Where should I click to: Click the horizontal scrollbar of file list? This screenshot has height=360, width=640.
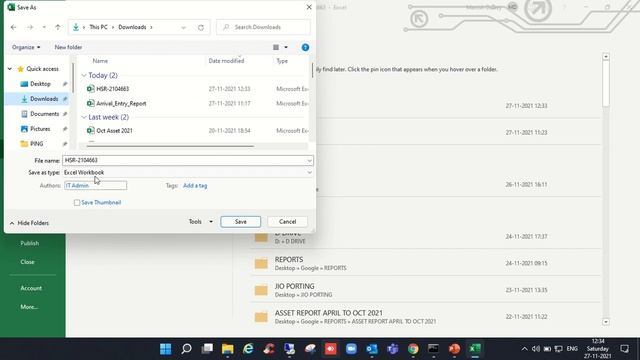170,146
